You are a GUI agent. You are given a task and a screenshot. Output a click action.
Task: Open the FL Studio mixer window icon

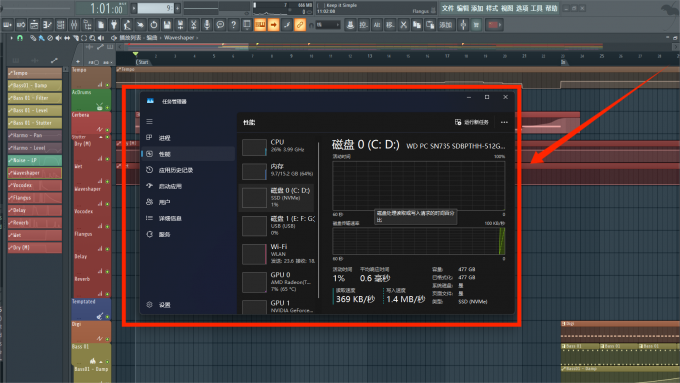click(x=74, y=25)
